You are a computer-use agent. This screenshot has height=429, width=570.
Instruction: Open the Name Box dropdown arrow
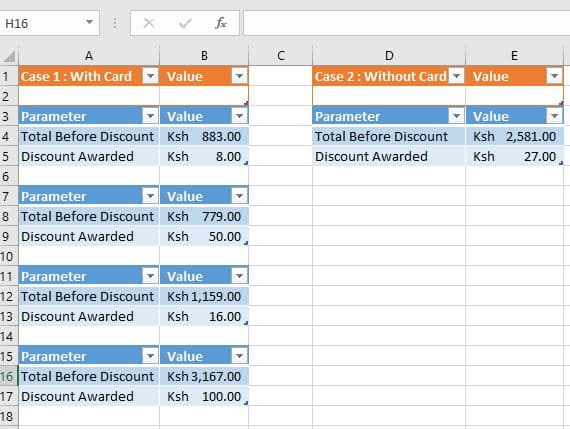pyautogui.click(x=89, y=23)
